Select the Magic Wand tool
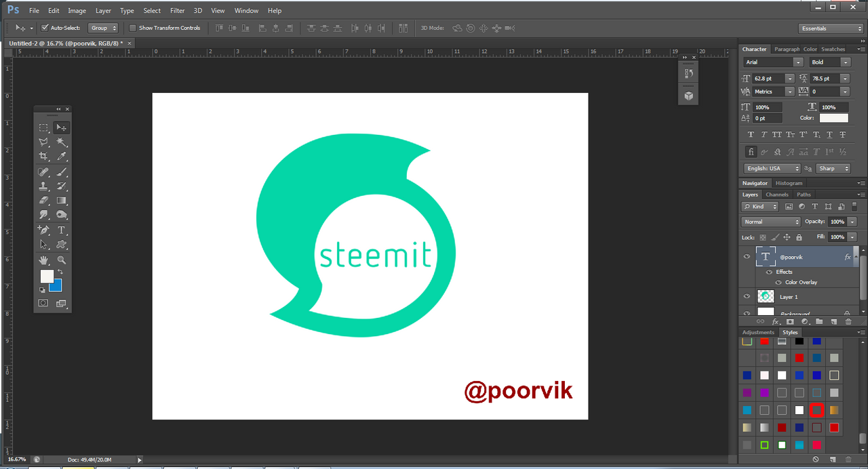The height and width of the screenshot is (469, 868). [x=62, y=142]
